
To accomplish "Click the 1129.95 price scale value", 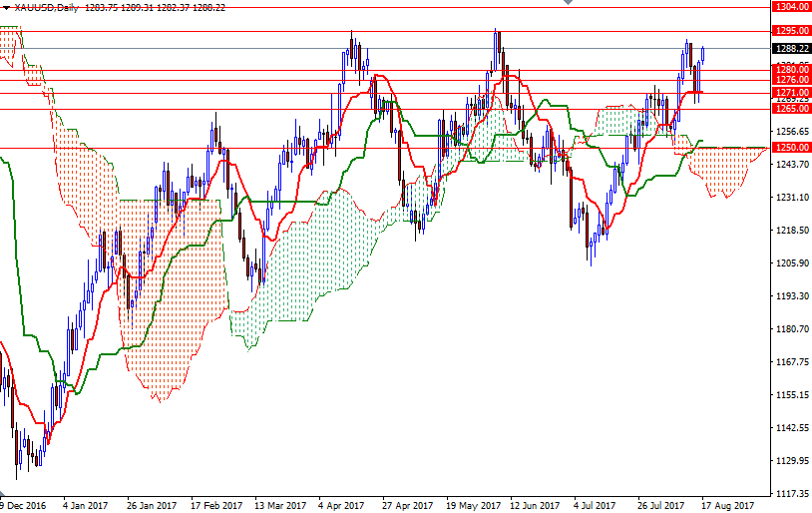I will pos(791,461).
